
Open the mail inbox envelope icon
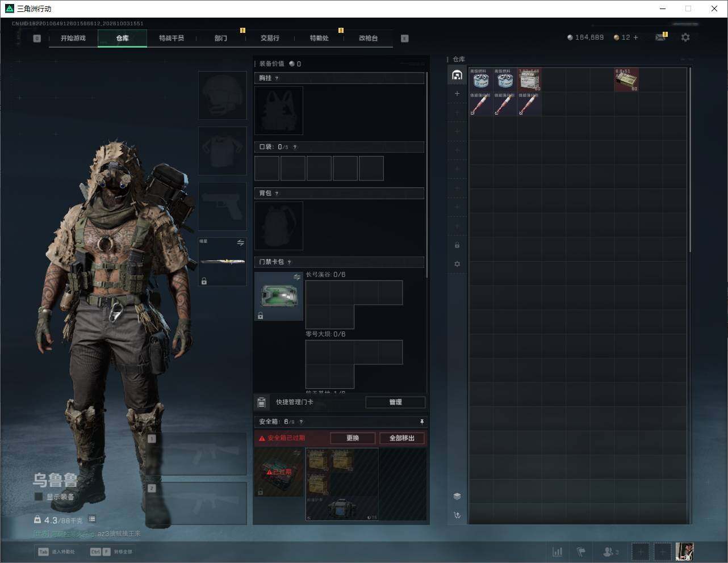660,37
